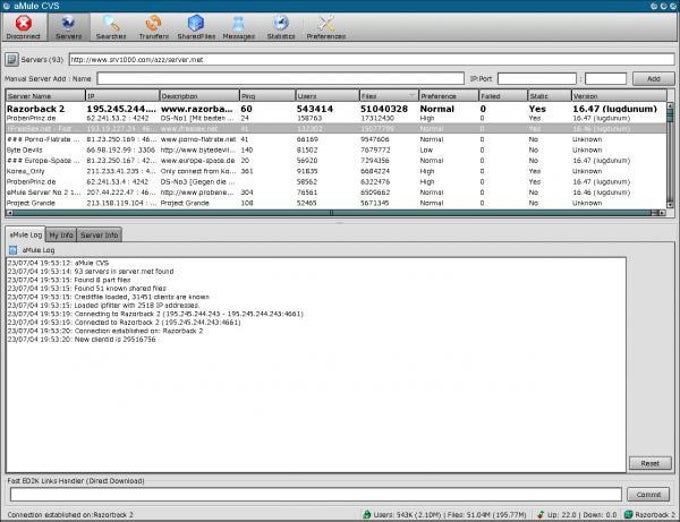
Task: Switch to the aMule Log tab
Action: tap(26, 235)
